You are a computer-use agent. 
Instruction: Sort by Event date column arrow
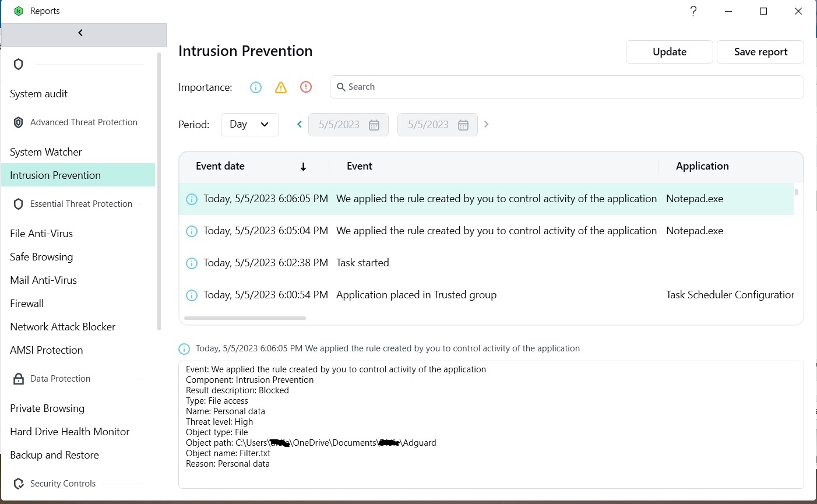click(303, 167)
